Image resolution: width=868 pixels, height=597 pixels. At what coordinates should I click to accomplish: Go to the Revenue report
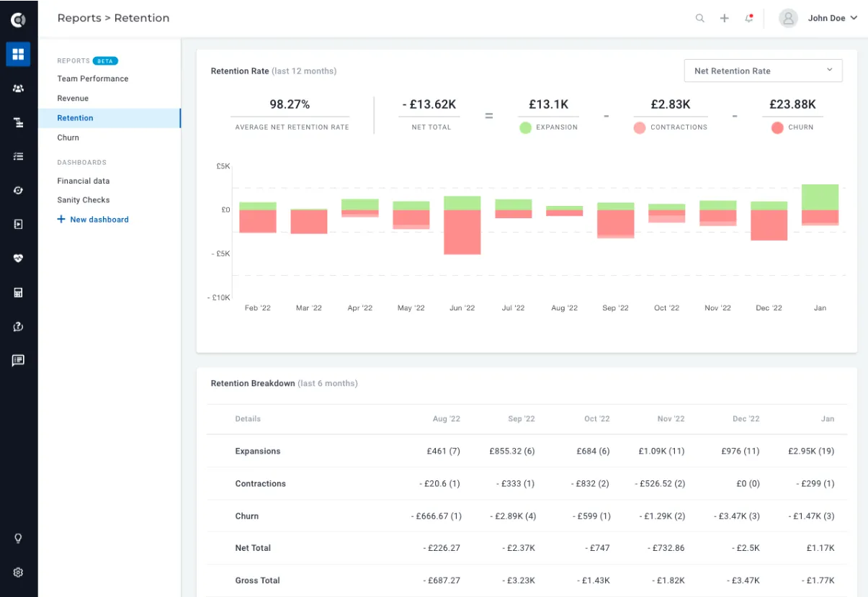click(73, 98)
